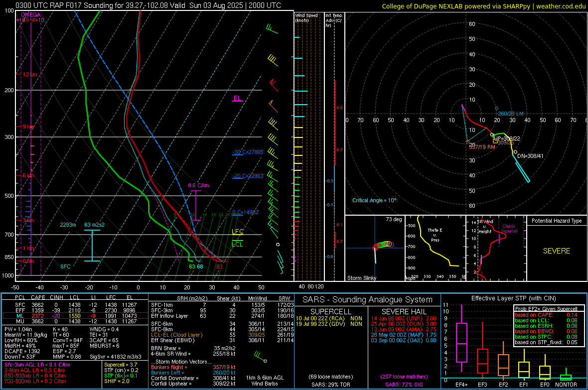Click the Sfc-3km AGL LR = 9.1 C/km text
Screen dimensions: 588x390
37,365
